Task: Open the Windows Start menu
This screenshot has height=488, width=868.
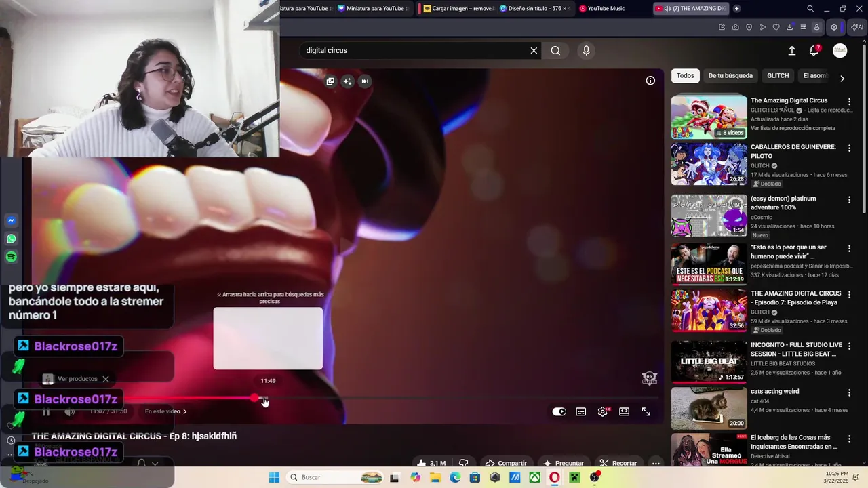Action: (274, 477)
